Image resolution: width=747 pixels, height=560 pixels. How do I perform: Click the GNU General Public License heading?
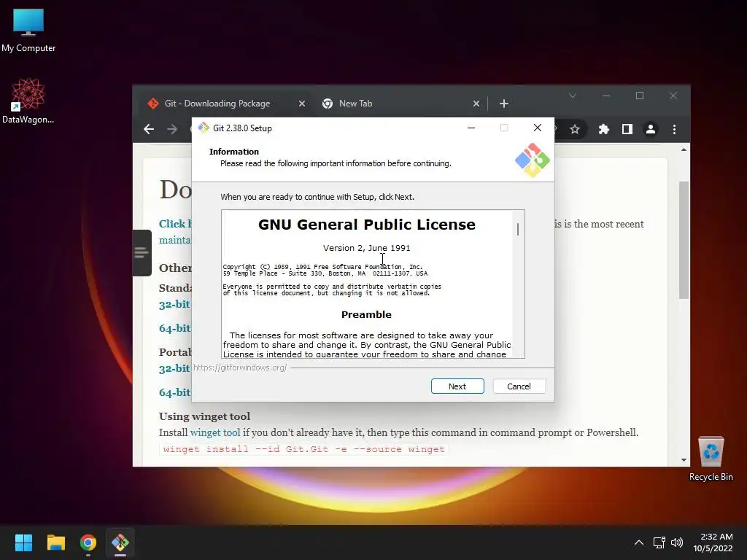367,225
